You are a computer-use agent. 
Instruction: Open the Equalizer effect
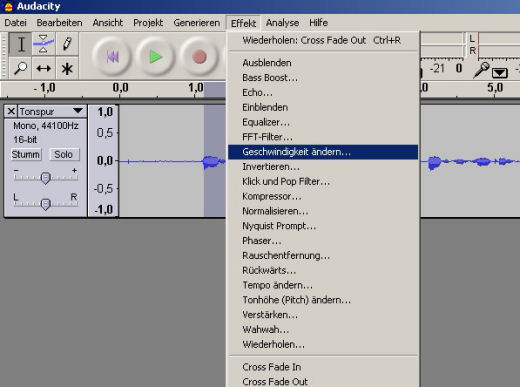(323, 122)
